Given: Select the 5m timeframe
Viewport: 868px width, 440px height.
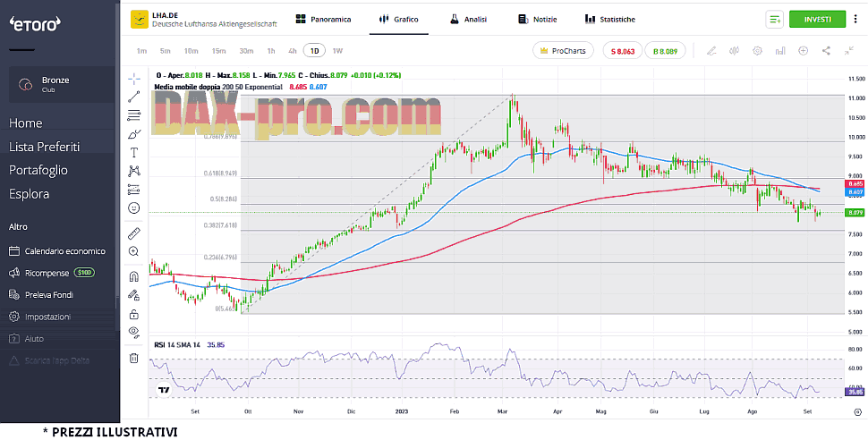Looking at the screenshot, I should (x=165, y=51).
